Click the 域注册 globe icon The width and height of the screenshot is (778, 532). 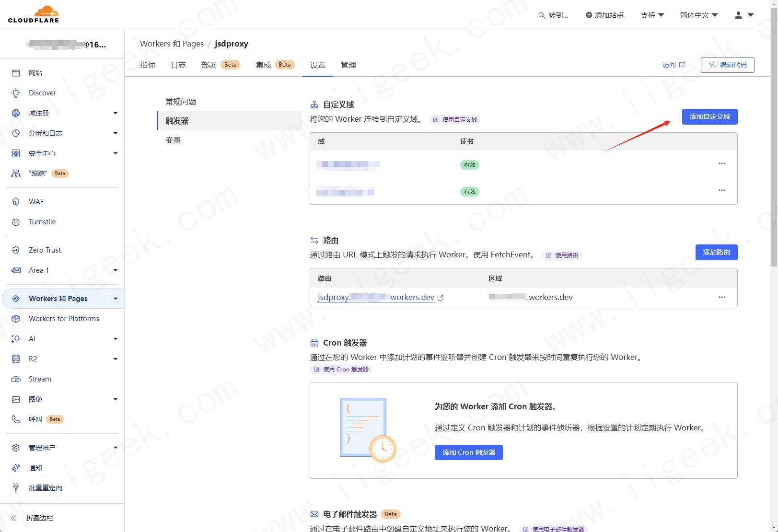16,113
